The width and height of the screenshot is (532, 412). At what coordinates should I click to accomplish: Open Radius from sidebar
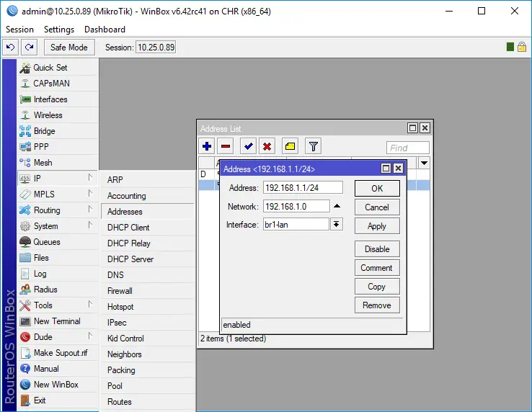[x=58, y=290]
